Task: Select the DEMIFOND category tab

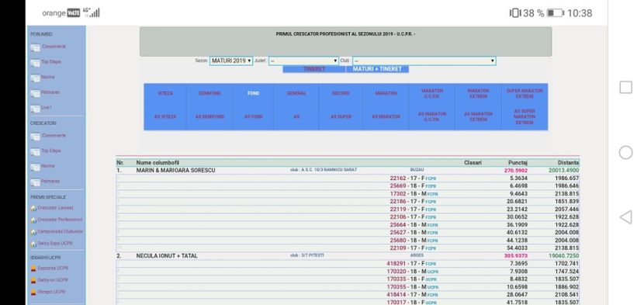Action: (x=209, y=93)
